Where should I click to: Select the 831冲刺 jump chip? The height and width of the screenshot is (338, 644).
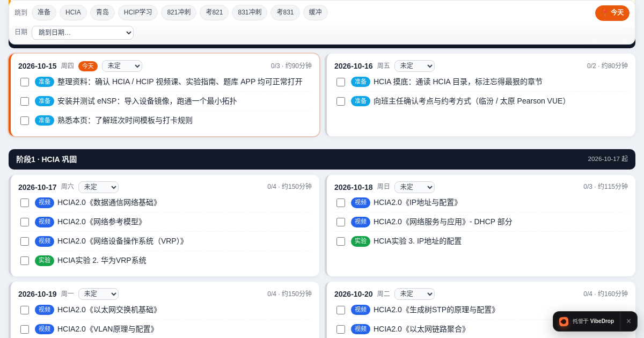[250, 12]
